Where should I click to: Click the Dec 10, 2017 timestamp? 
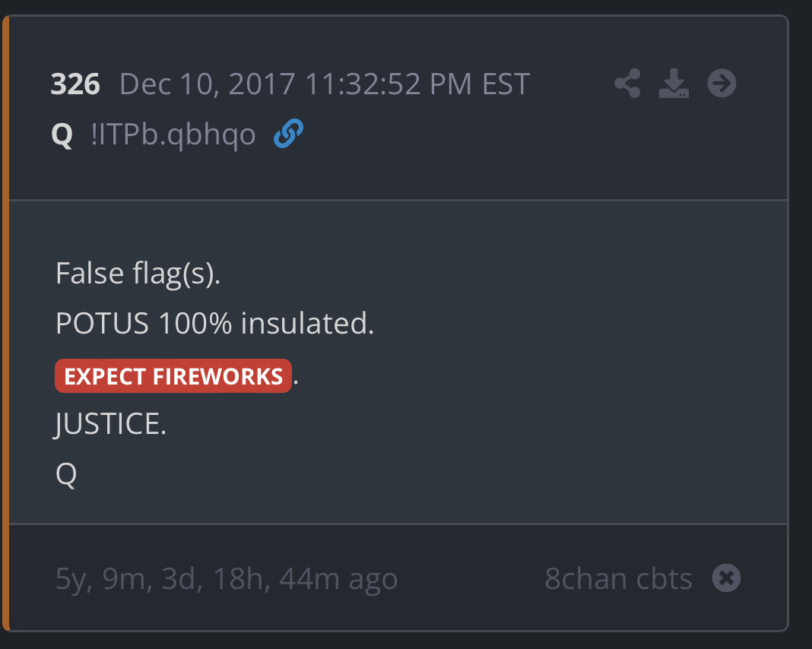click(325, 84)
